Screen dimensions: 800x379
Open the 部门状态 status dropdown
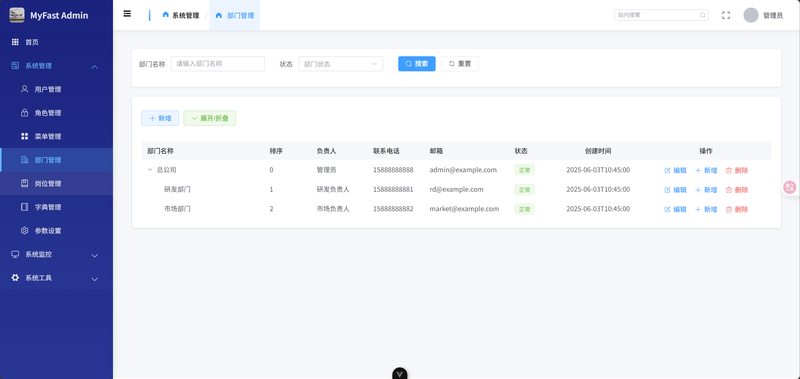[340, 64]
